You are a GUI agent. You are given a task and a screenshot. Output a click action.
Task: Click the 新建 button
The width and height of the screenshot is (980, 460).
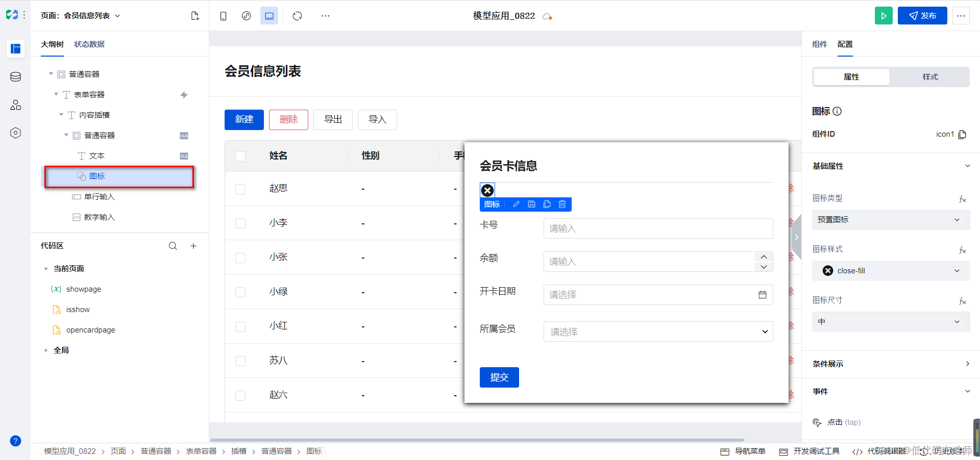[x=244, y=119]
